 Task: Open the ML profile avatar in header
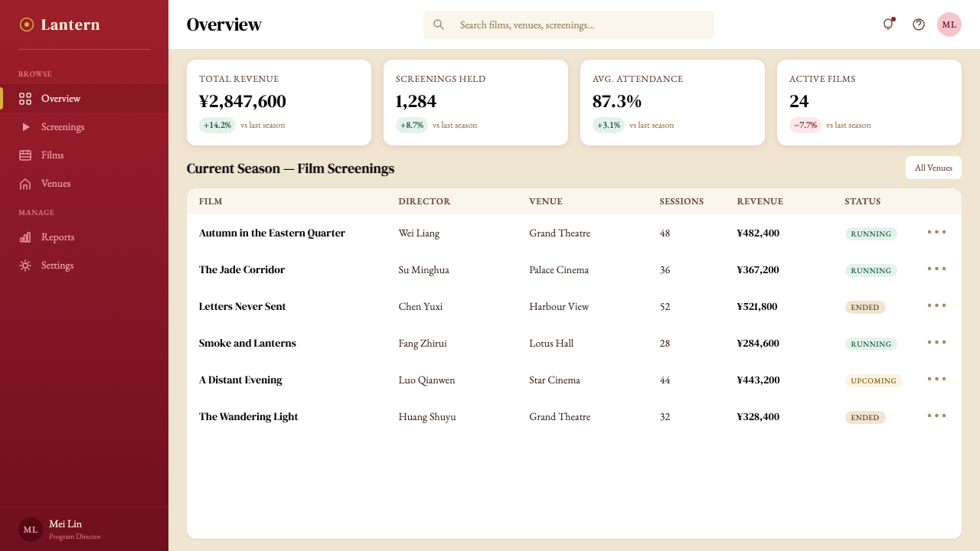pyautogui.click(x=949, y=24)
